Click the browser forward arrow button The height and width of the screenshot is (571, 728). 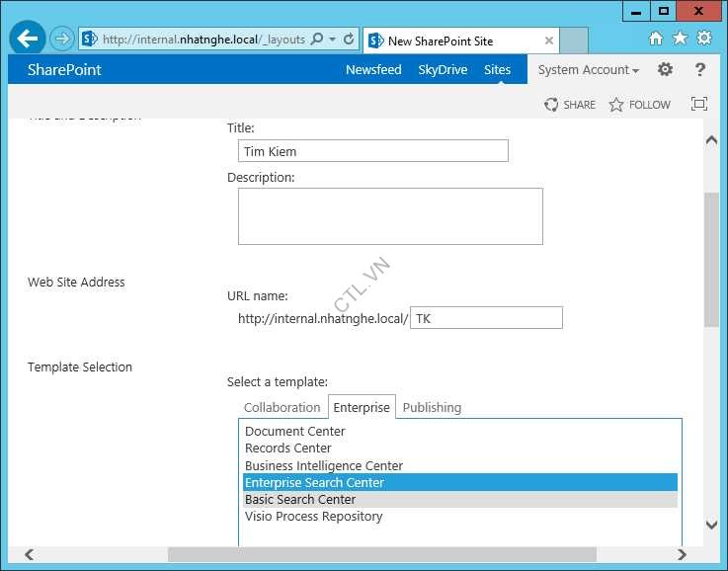click(x=61, y=39)
